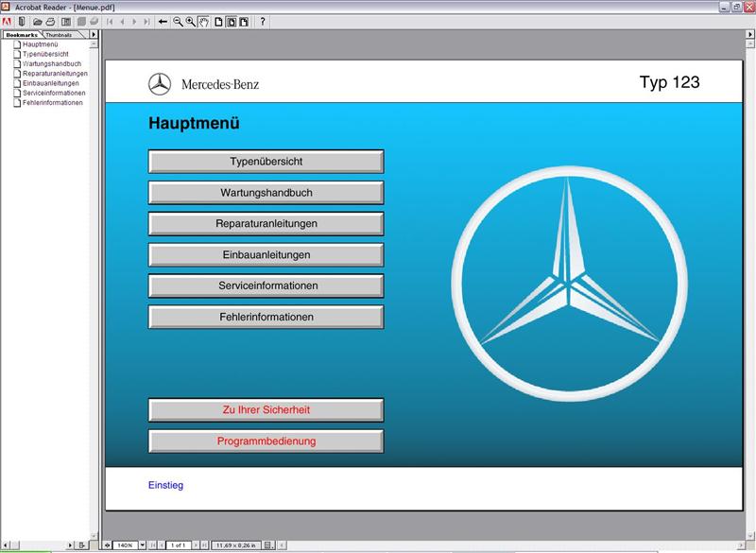The image size is (756, 553).
Task: Click the page size 11,69 x 8,26 in display
Action: coord(235,544)
